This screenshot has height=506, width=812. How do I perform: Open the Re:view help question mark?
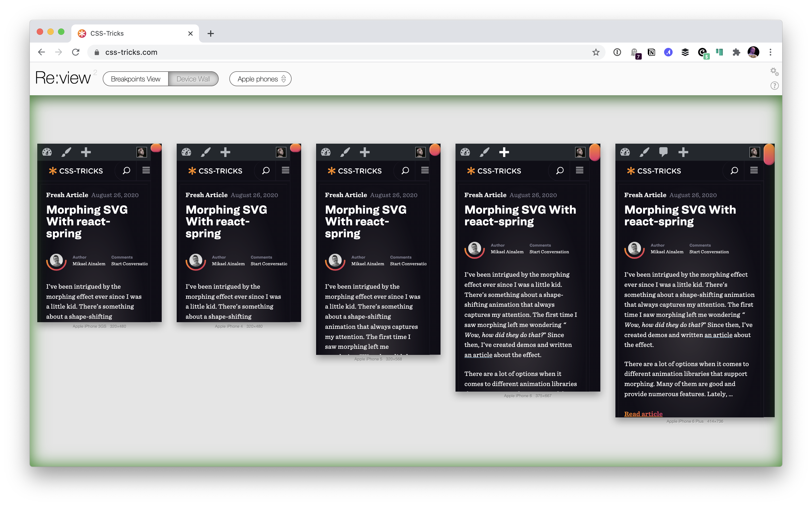(x=774, y=86)
